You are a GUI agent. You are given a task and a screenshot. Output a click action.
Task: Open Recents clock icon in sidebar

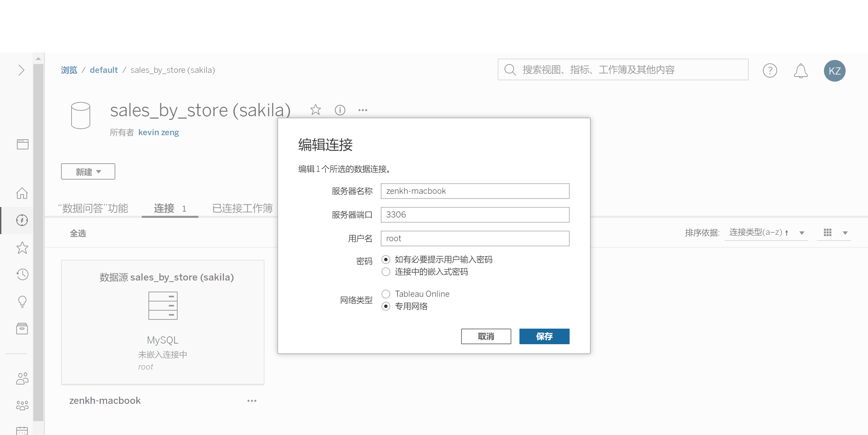pos(22,274)
